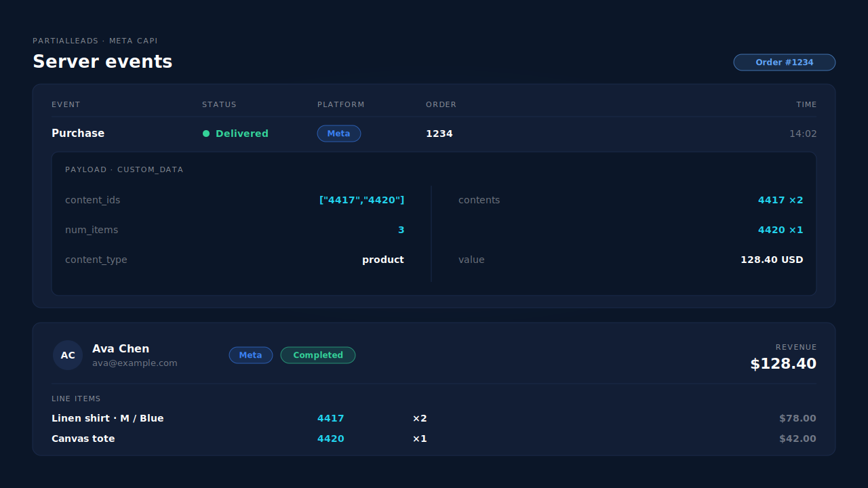
Task: Click the value 128.40 USD
Action: coord(772,260)
